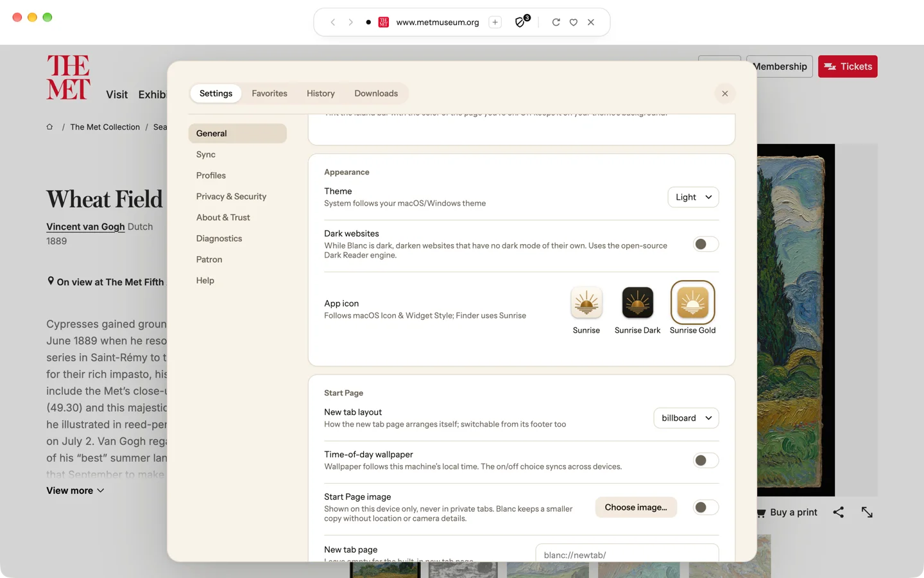This screenshot has width=924, height=578.
Task: Click the Membership button
Action: [780, 67]
